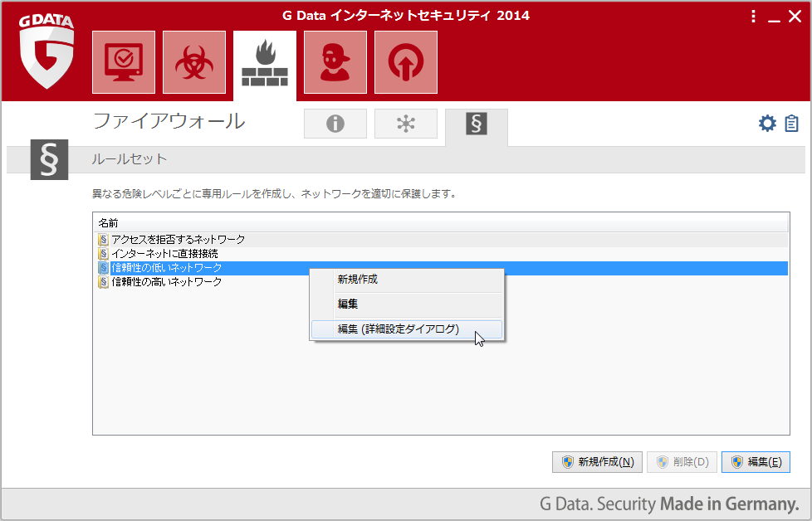Screen dimensions: 812x521
Task: Select the アクセスを拒否するネットワーク rule set
Action: click(x=178, y=240)
